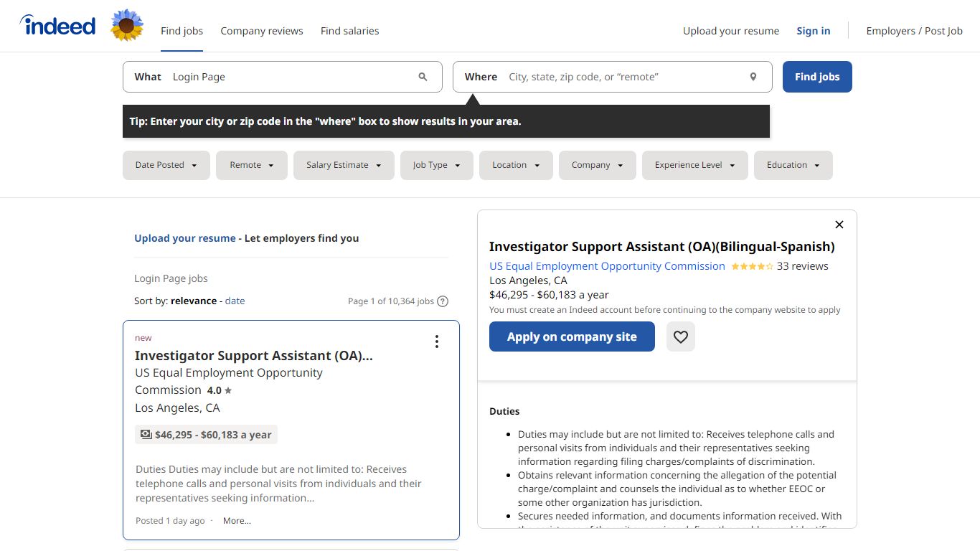The height and width of the screenshot is (551, 980).
Task: Click Los Angeles, CA in job details
Action: point(528,281)
